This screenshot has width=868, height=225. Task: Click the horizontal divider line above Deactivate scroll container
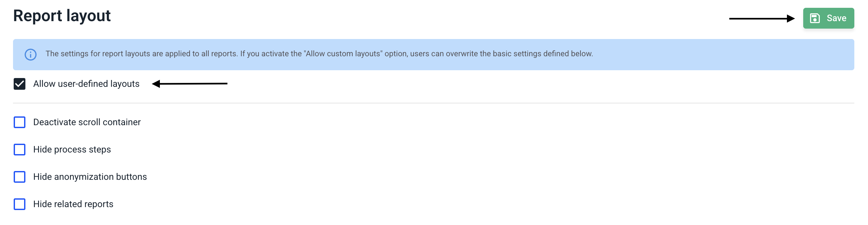pos(433,103)
